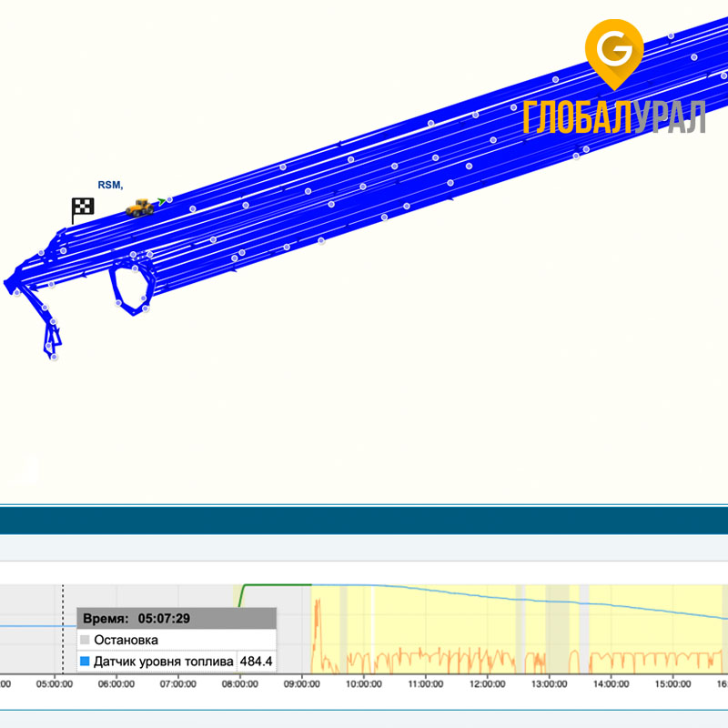Click the 484.4 fuel level value
This screenshot has height=728, width=728.
pos(256,662)
